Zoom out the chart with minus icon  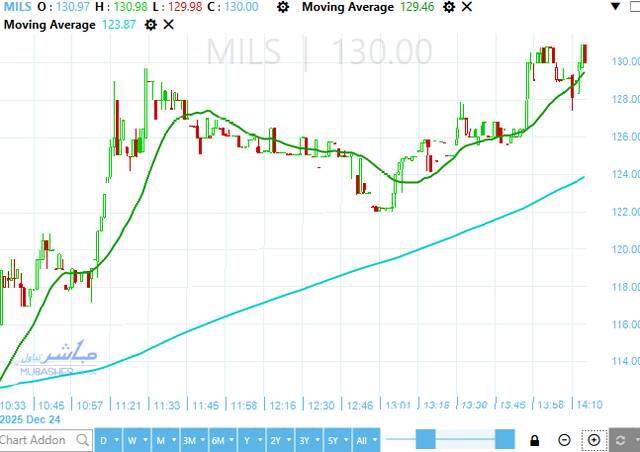point(564,440)
